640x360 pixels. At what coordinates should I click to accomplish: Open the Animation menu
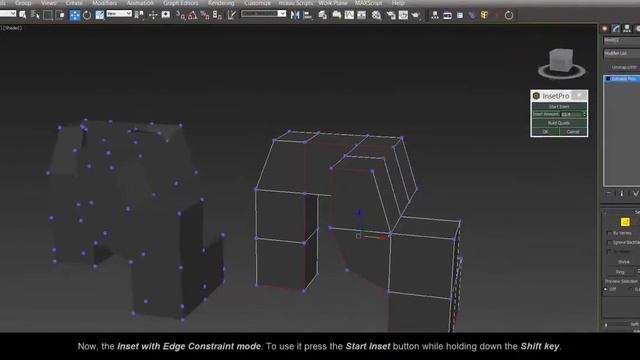140,3
